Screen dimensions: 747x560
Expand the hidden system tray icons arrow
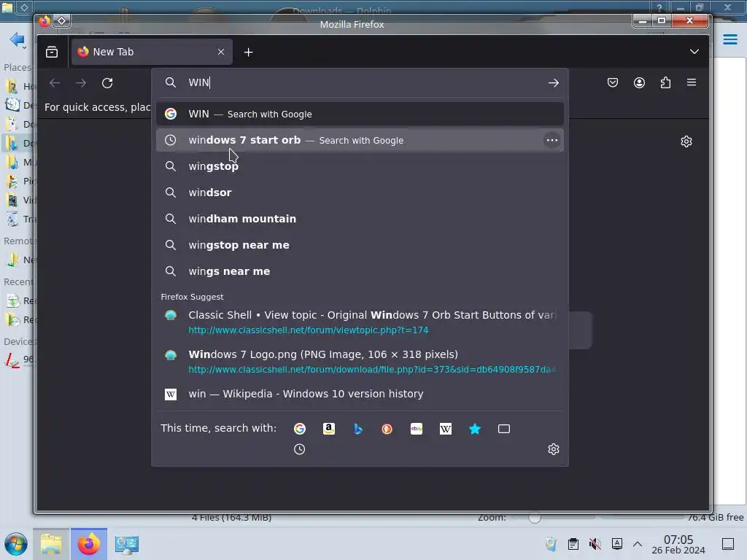pyautogui.click(x=638, y=544)
